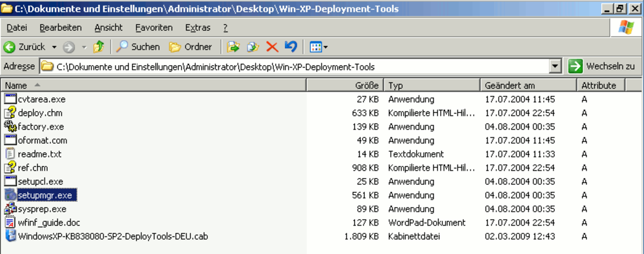Click the WordPad-Dokument type entry
This screenshot has height=254, width=644.
coord(427,222)
